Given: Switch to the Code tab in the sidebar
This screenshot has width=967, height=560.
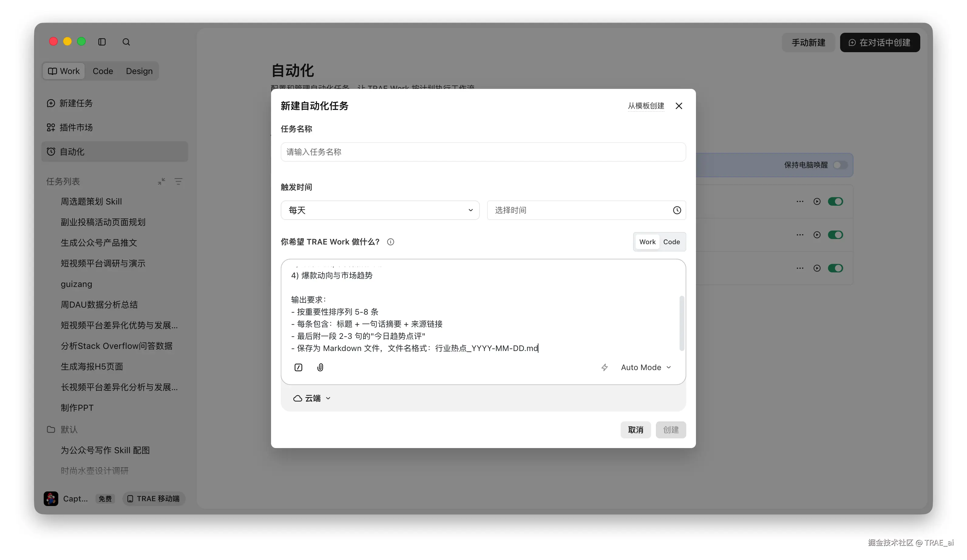Looking at the screenshot, I should pos(103,71).
